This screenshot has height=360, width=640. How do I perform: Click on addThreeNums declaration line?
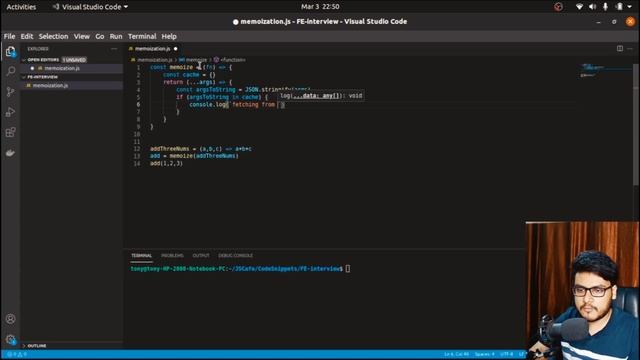200,149
